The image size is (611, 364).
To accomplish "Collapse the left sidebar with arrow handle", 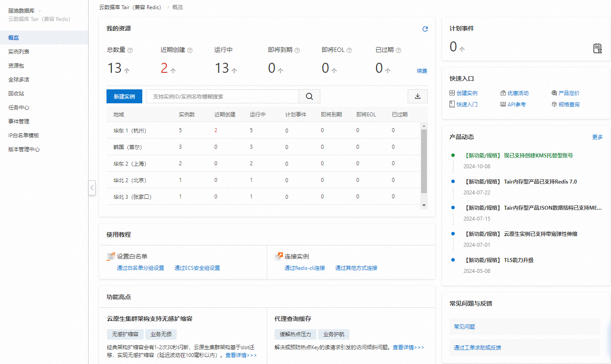I will tap(92, 188).
